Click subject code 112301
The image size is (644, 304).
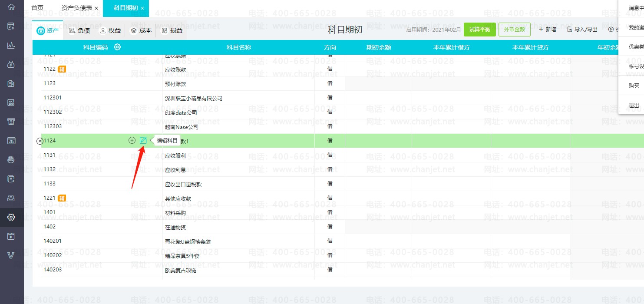click(x=53, y=98)
